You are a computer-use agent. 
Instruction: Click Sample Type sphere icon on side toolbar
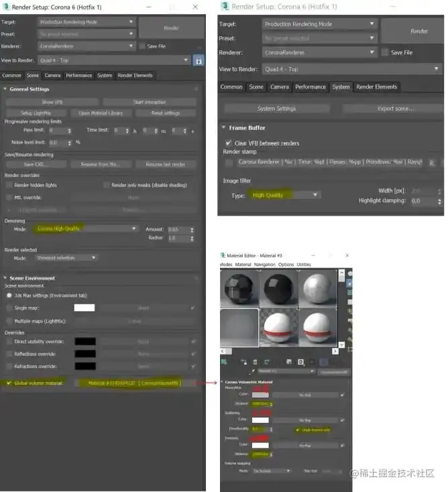click(349, 273)
